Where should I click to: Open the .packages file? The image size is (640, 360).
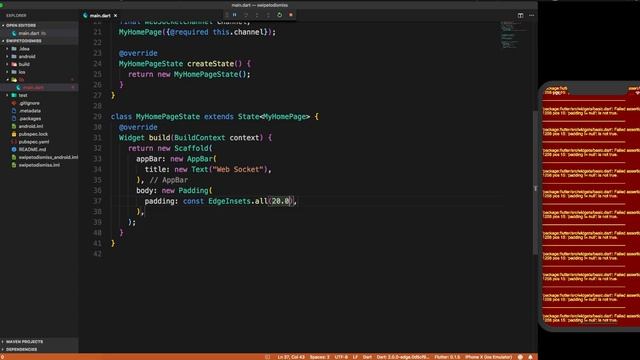39,118
